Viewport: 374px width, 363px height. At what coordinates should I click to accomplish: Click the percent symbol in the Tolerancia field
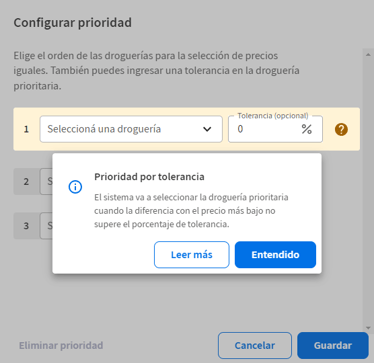[x=307, y=129]
